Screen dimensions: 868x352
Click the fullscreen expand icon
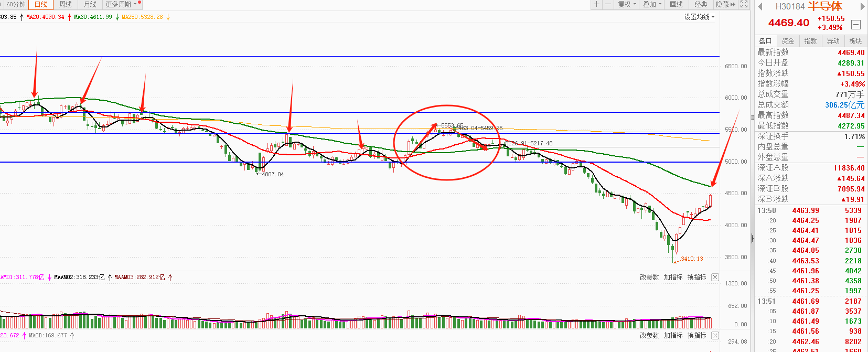pos(744,4)
